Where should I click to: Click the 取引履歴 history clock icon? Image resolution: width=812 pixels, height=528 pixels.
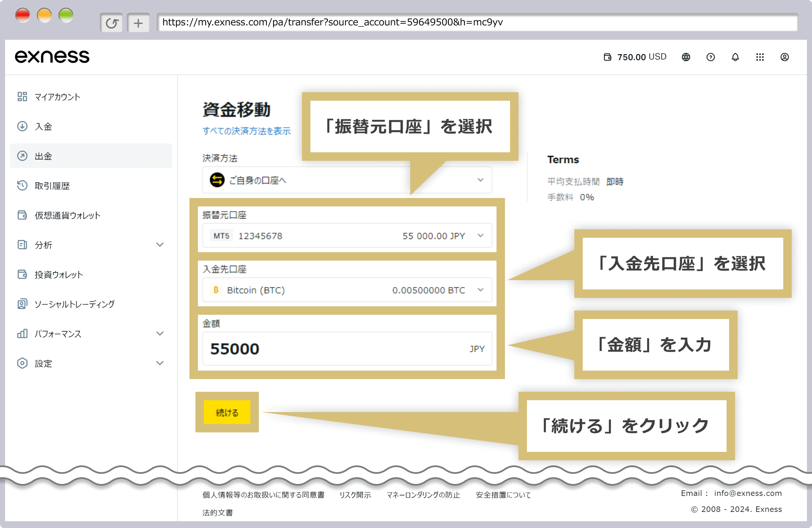click(22, 185)
